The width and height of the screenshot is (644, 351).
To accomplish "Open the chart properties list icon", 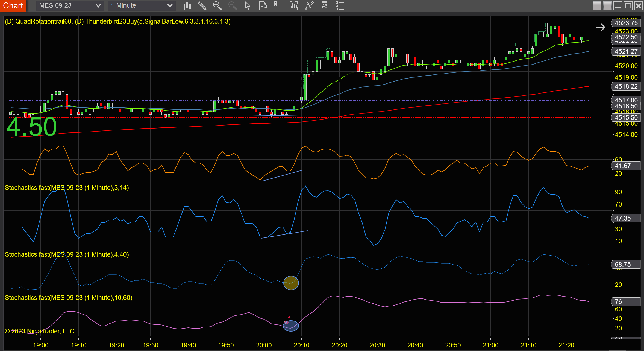I will pos(340,6).
